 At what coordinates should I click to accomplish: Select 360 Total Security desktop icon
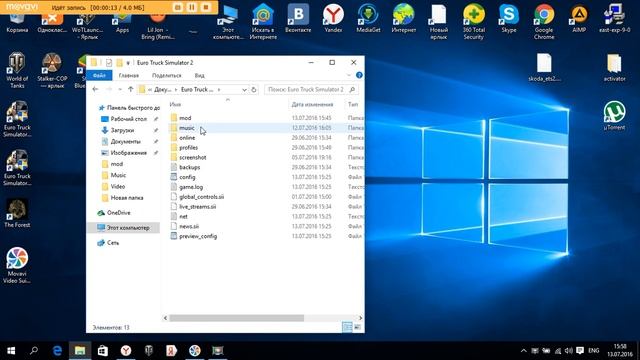point(473,21)
